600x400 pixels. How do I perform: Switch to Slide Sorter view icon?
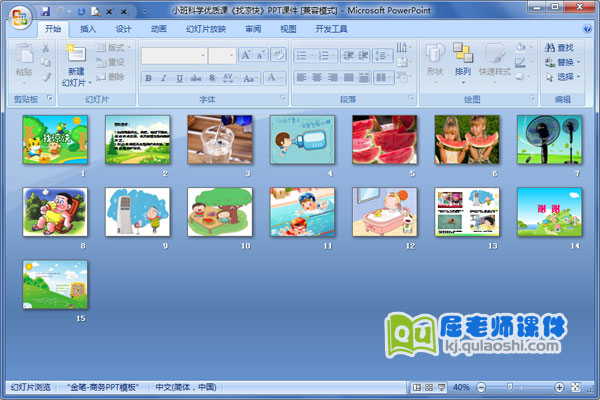tap(429, 387)
